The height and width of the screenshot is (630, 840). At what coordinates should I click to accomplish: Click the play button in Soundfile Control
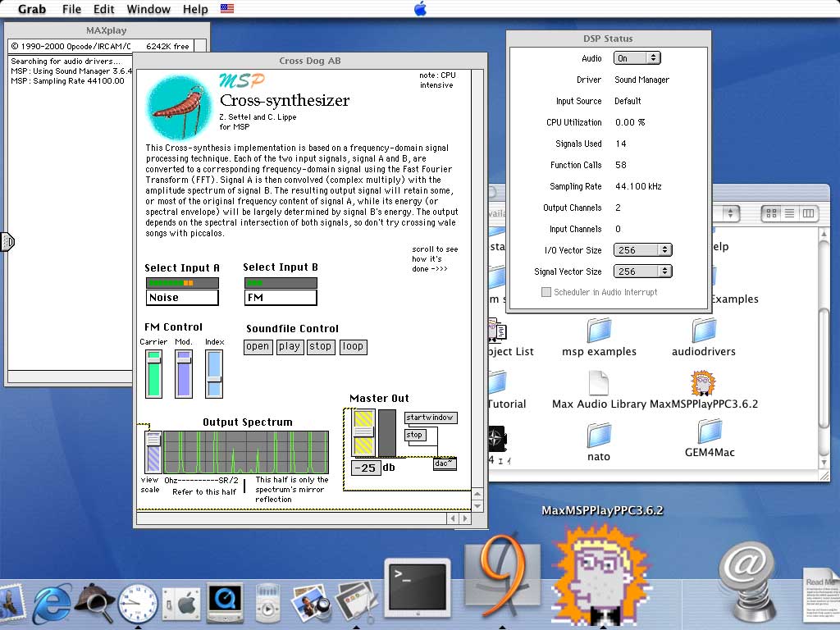[290, 347]
